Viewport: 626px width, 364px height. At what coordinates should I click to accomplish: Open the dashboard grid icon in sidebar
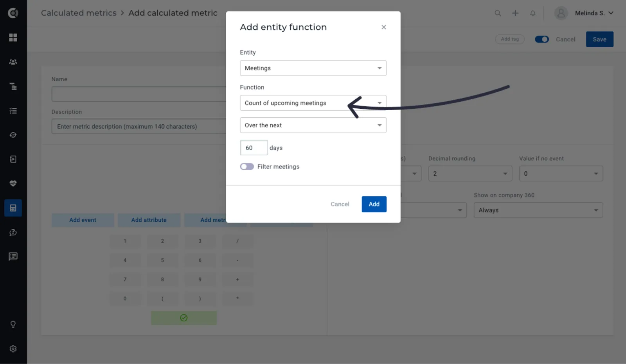click(x=13, y=37)
